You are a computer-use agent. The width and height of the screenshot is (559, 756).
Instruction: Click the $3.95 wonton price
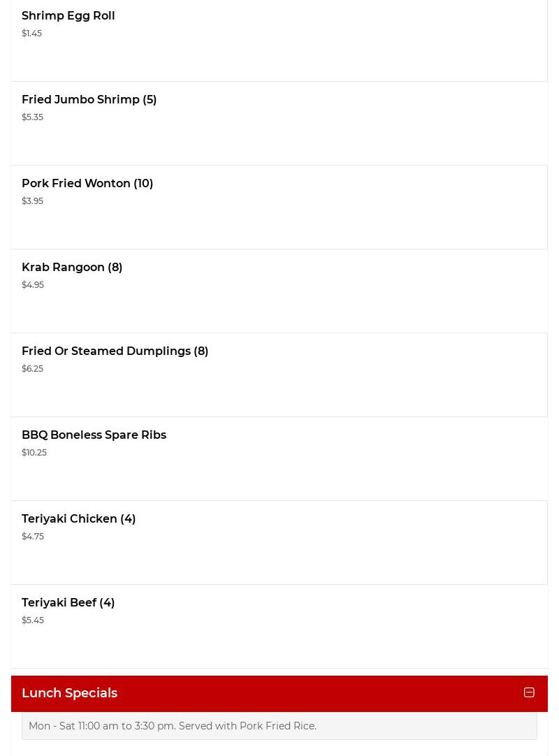tap(32, 201)
